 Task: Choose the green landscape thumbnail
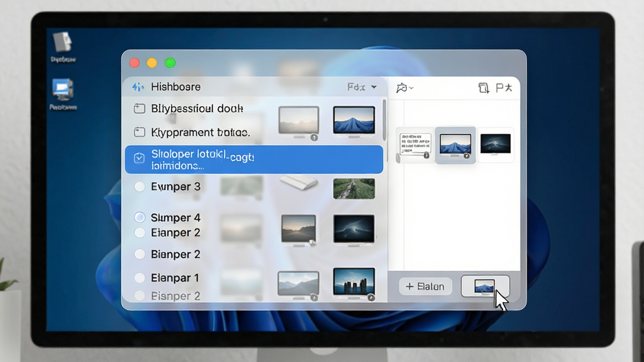[x=354, y=189]
